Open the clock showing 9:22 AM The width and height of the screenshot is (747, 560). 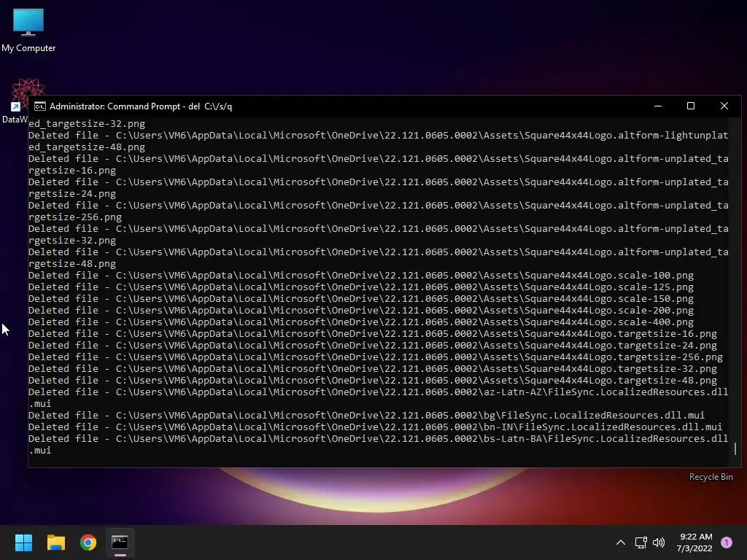tap(694, 542)
